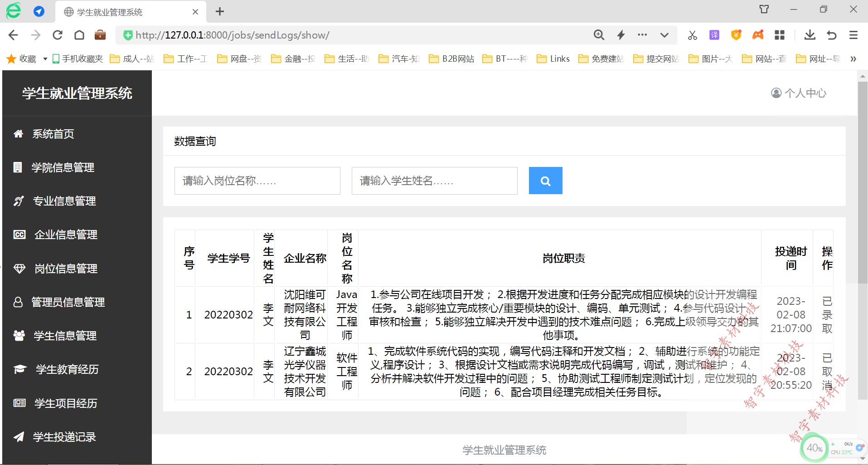This screenshot has height=465, width=868.
Task: Open the browser hamburger menu
Action: point(853,35)
